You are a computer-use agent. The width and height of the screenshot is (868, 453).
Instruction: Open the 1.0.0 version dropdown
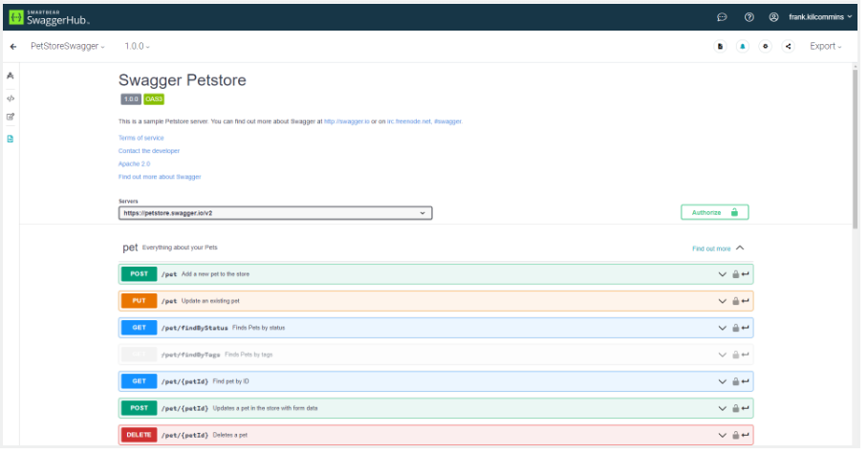coord(139,47)
